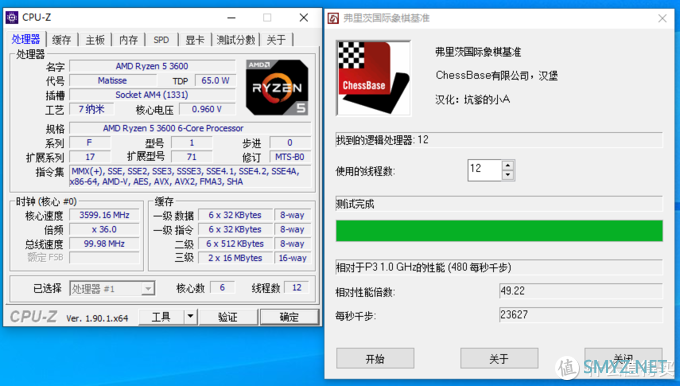The width and height of the screenshot is (680, 386).
Task: Open the 内存 tab
Action: click(x=128, y=40)
